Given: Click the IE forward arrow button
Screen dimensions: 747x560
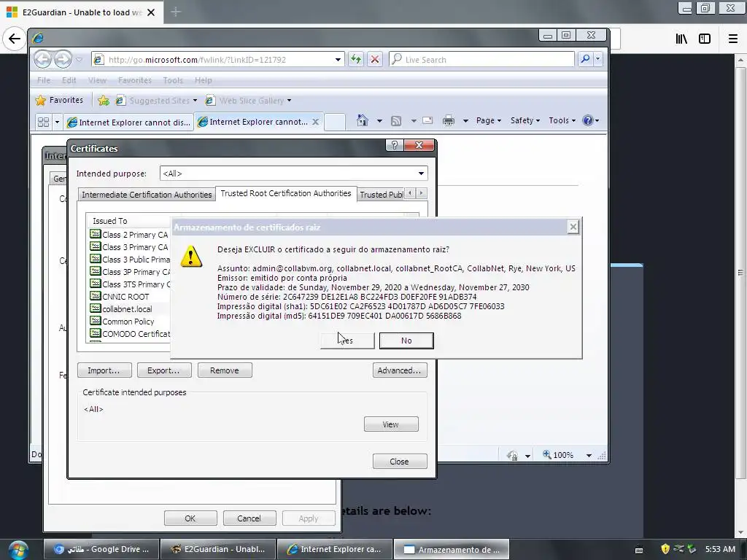Looking at the screenshot, I should click(63, 60).
